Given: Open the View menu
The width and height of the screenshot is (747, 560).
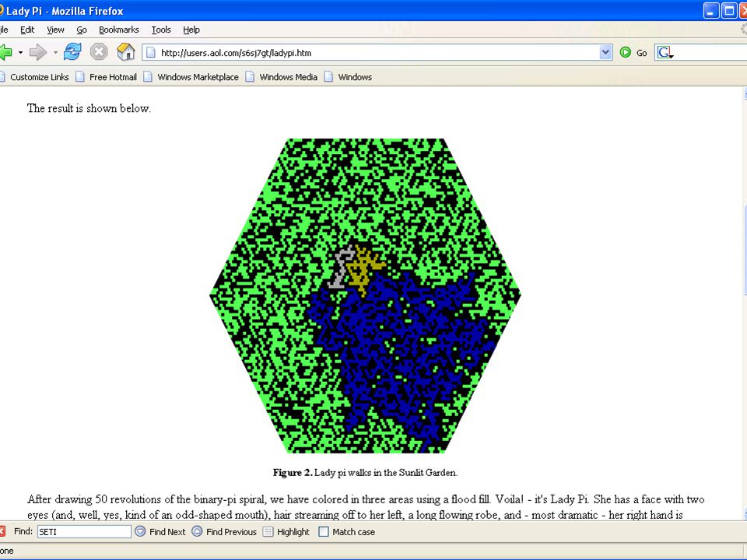Looking at the screenshot, I should tap(55, 30).
